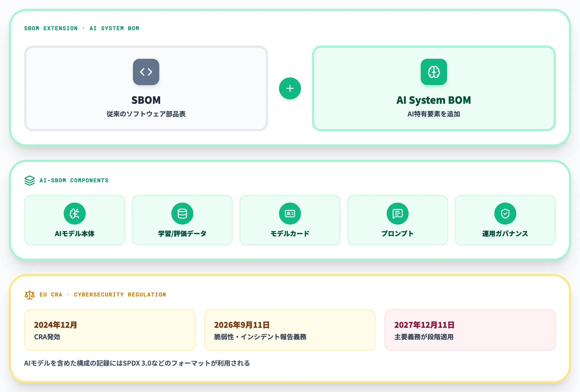
Task: Click the CRA発効 text
Action: [47, 337]
